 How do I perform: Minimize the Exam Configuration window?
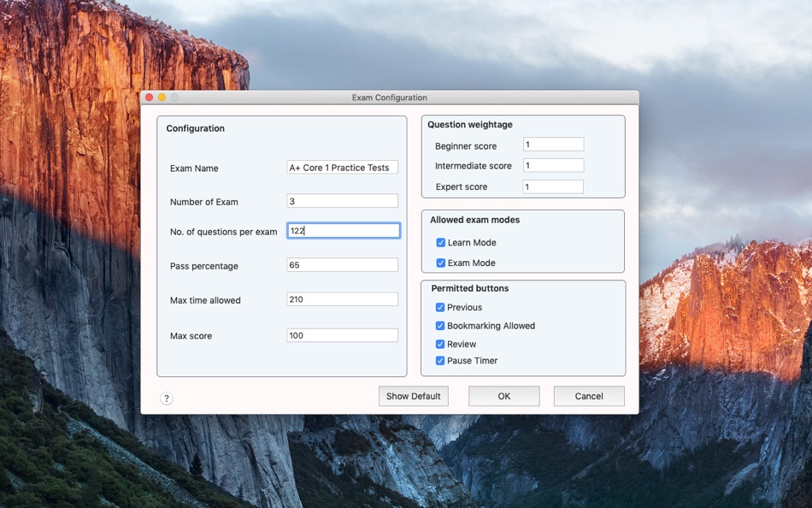(162, 97)
